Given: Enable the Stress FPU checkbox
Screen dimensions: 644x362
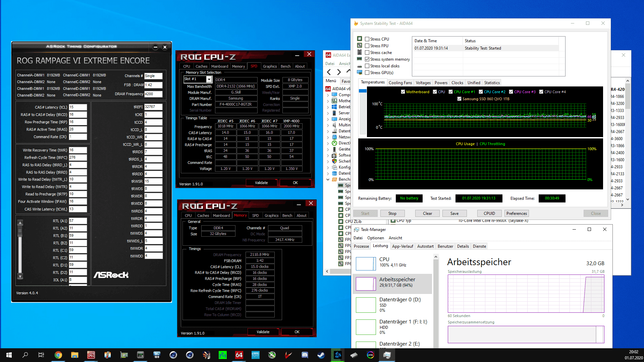Looking at the screenshot, I should coord(367,46).
